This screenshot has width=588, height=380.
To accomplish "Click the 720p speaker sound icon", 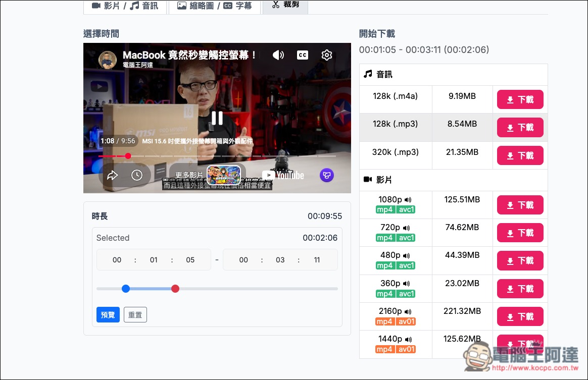I will (407, 228).
